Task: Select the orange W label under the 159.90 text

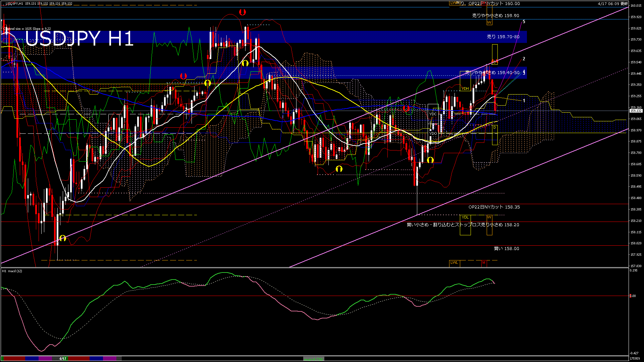Action: [489, 22]
